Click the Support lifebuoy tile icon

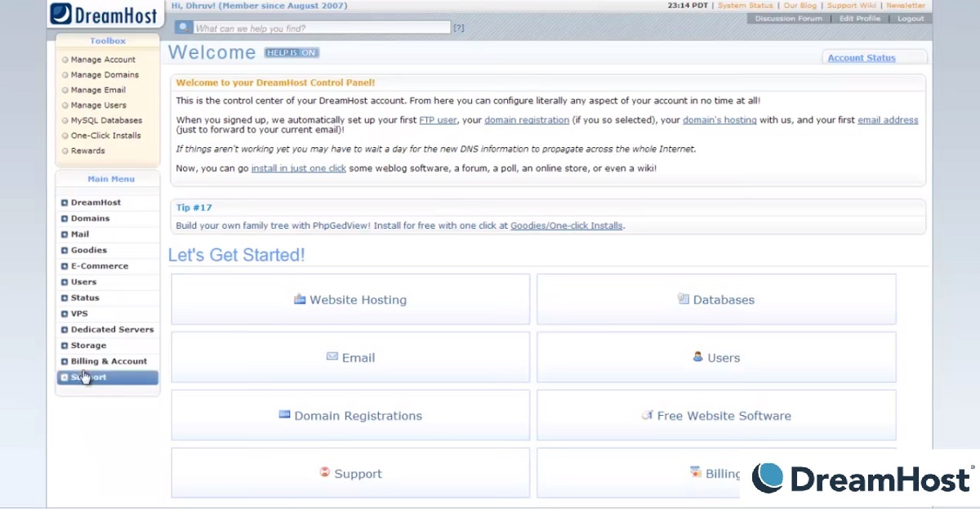[324, 473]
